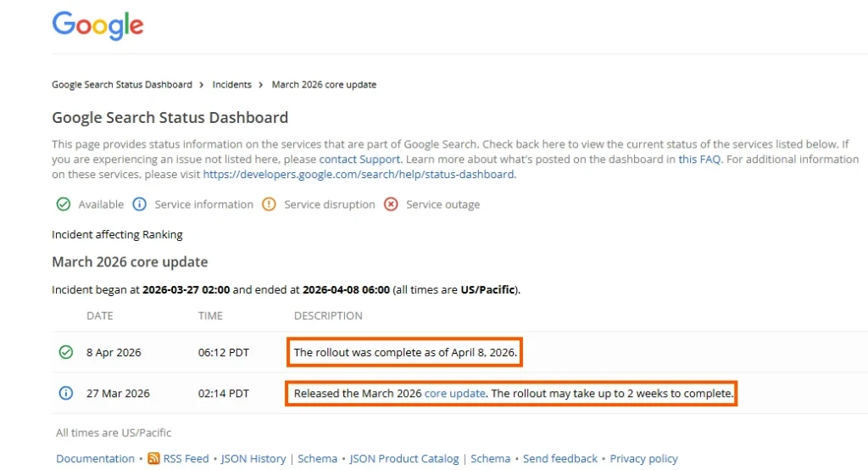Open Schema link after JSON Product Catalog

pos(491,459)
